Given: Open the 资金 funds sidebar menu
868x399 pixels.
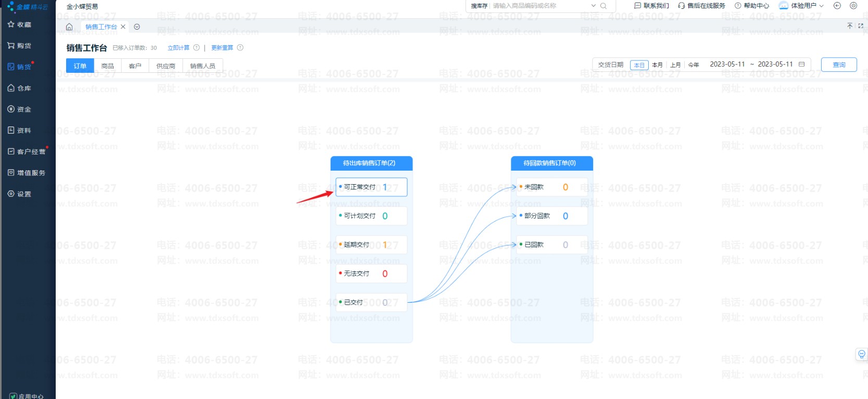Looking at the screenshot, I should pos(19,109).
